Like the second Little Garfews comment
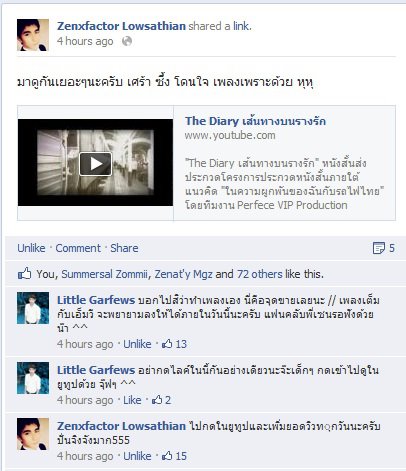 tap(132, 400)
